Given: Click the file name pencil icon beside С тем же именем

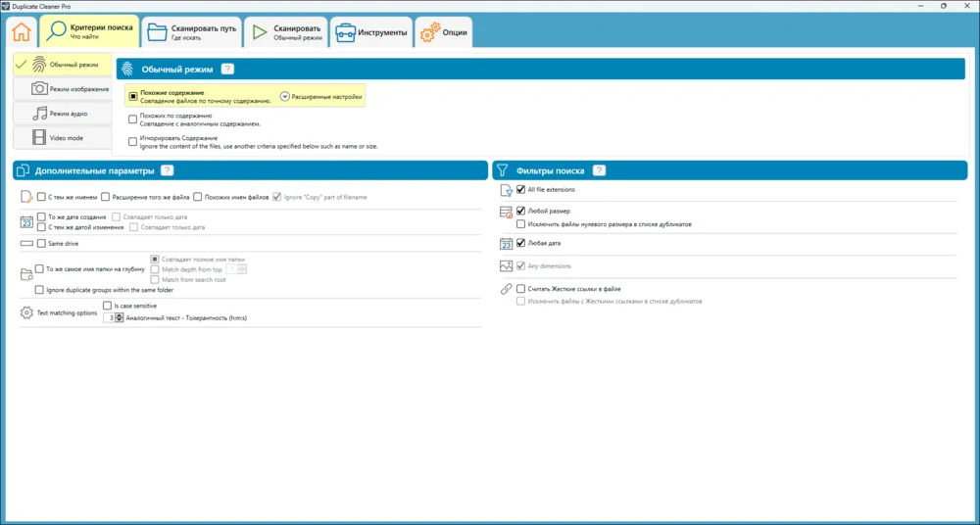Looking at the screenshot, I should click(26, 197).
